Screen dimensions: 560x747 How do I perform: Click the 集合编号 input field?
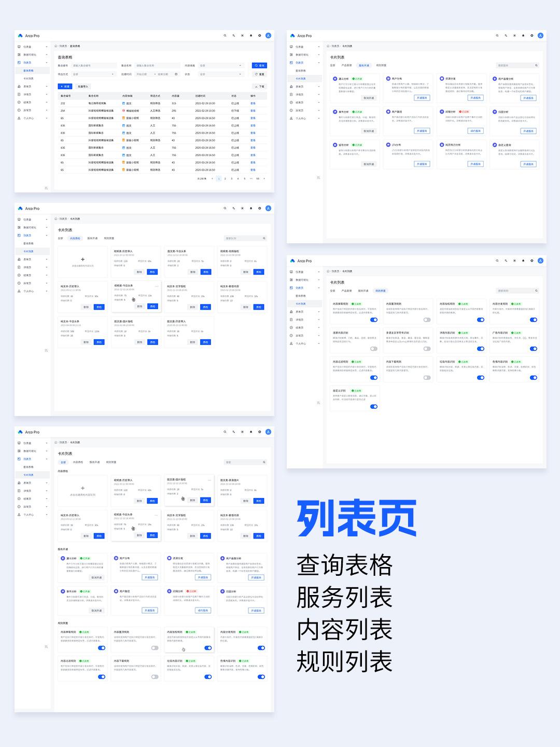[93, 66]
